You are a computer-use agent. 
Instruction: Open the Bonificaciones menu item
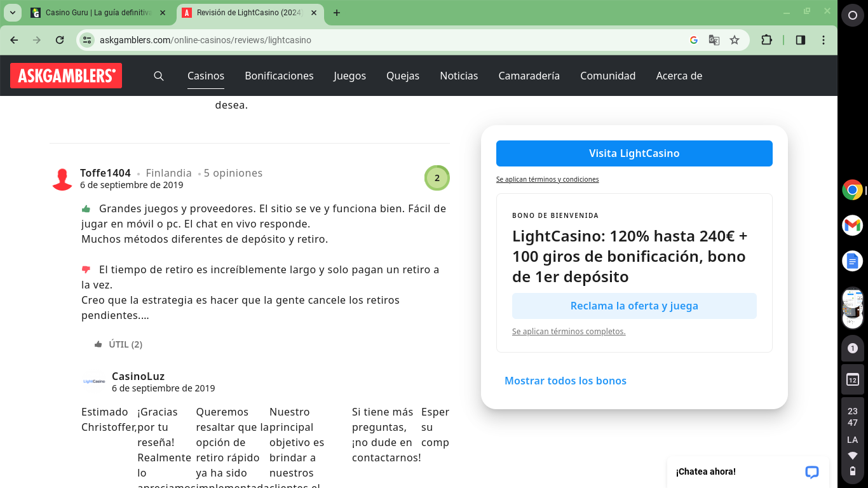279,76
